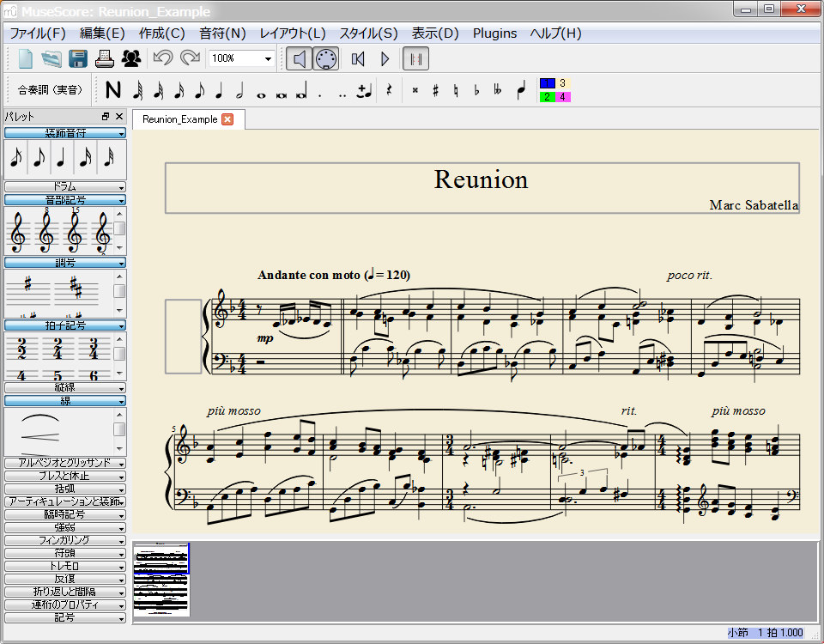Open the Plugins menu
This screenshot has width=824, height=644.
tap(494, 33)
